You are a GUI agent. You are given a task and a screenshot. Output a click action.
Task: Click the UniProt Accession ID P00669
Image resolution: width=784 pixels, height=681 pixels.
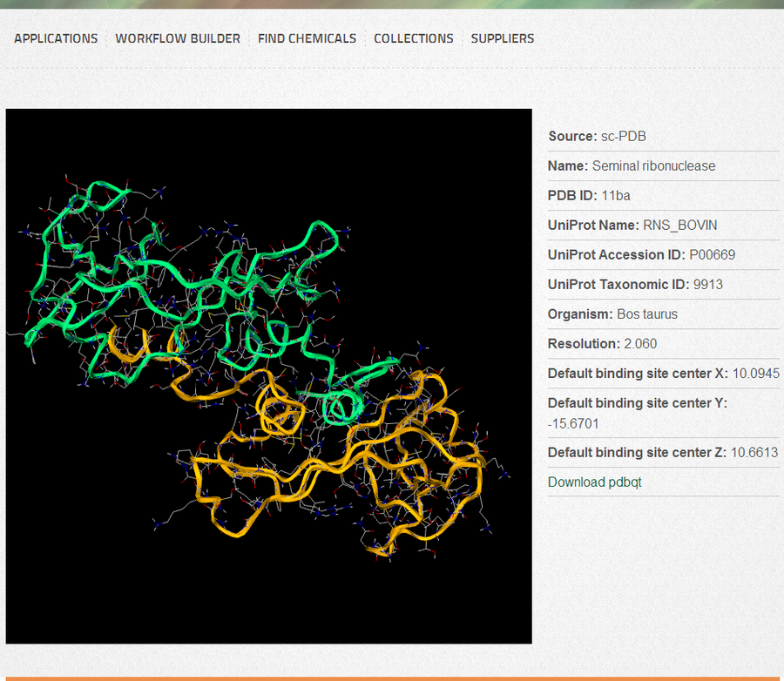coord(718,255)
